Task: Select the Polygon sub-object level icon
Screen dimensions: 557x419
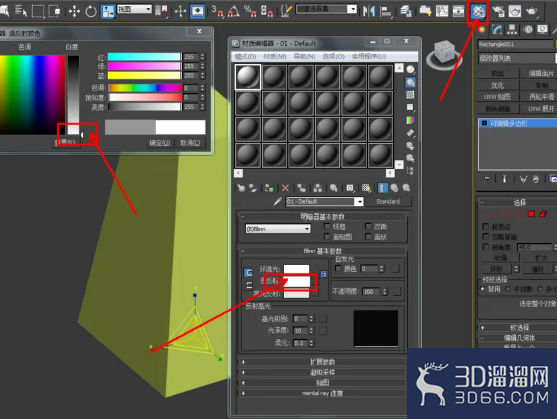Action: [x=531, y=214]
